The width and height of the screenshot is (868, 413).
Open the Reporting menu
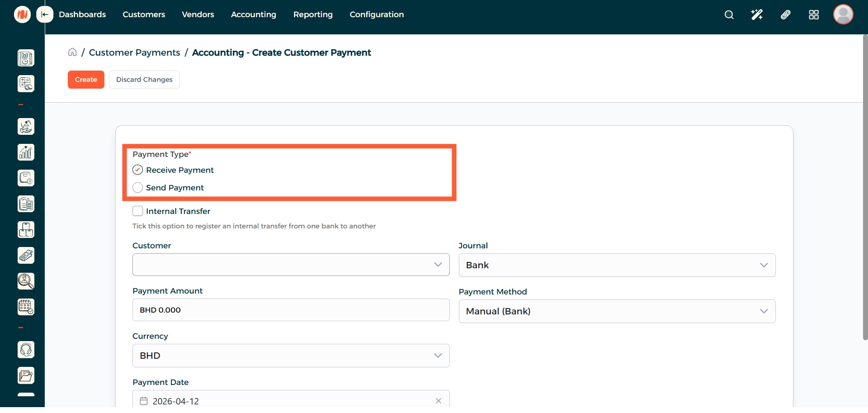point(313,14)
